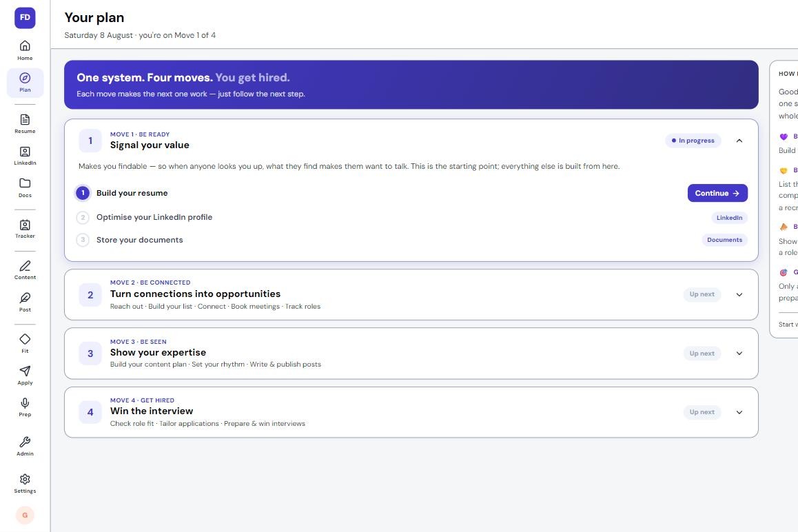Expand Show your expertise chevron
This screenshot has height=532, width=798.
(739, 354)
